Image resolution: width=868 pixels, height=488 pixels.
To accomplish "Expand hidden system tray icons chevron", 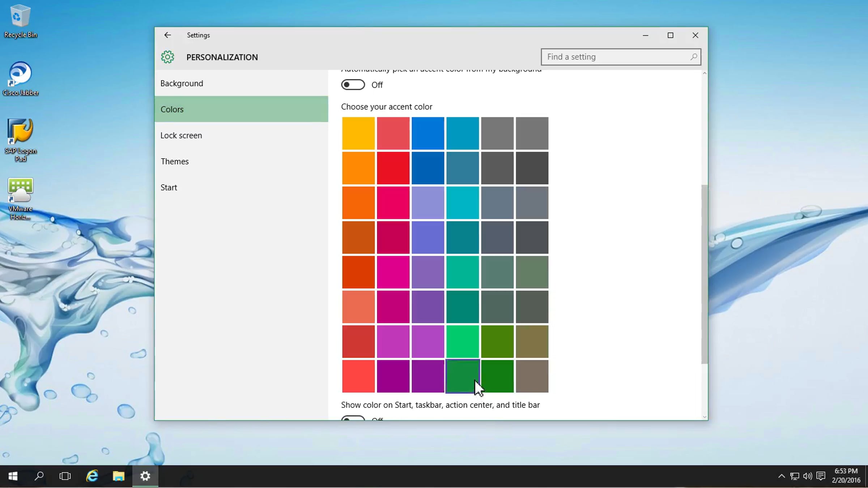I will (x=781, y=476).
